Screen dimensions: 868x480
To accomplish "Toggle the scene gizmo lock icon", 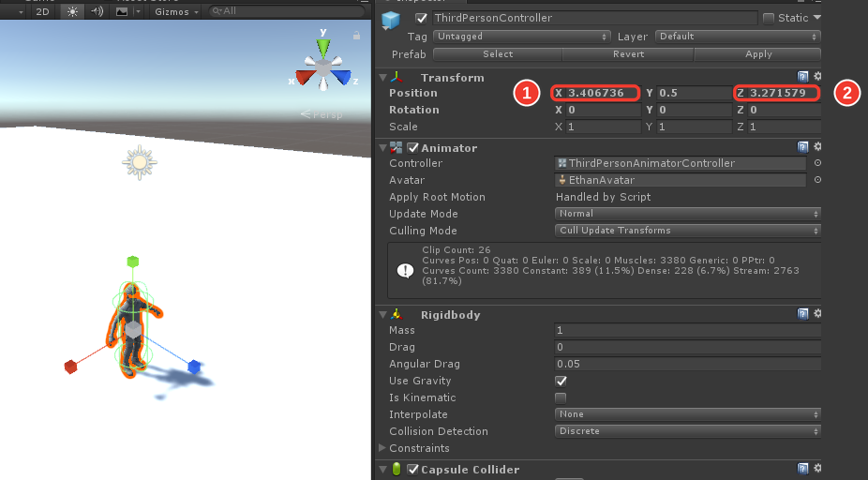I will pos(356,36).
